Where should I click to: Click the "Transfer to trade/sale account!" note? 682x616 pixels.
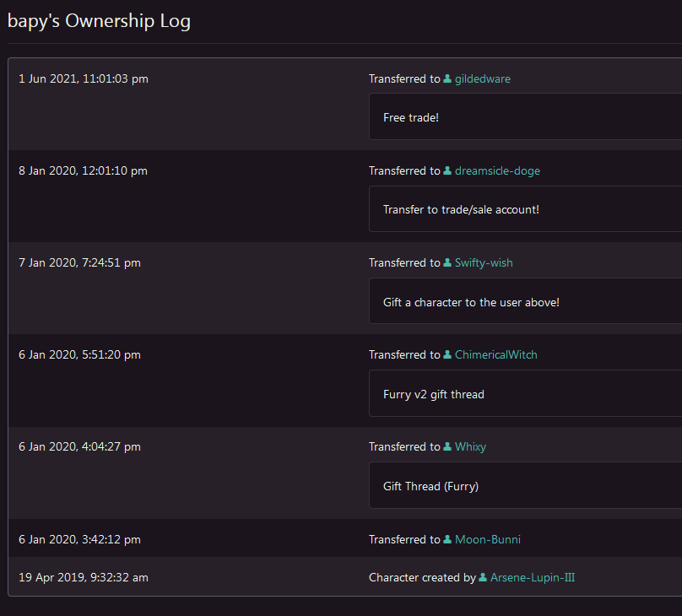pos(525,209)
